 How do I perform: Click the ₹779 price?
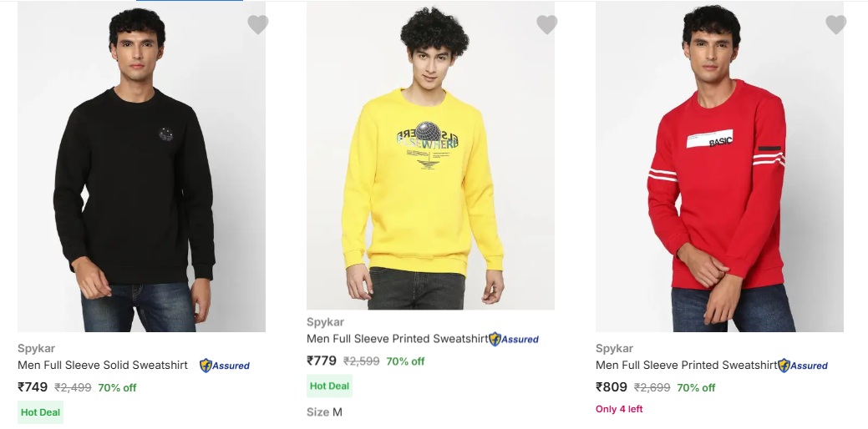(x=322, y=361)
